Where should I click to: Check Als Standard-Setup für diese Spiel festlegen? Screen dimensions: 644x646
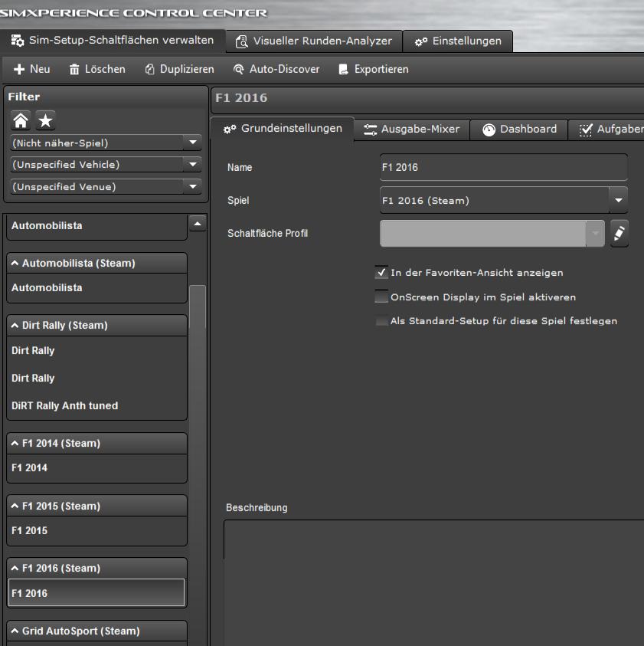point(381,320)
